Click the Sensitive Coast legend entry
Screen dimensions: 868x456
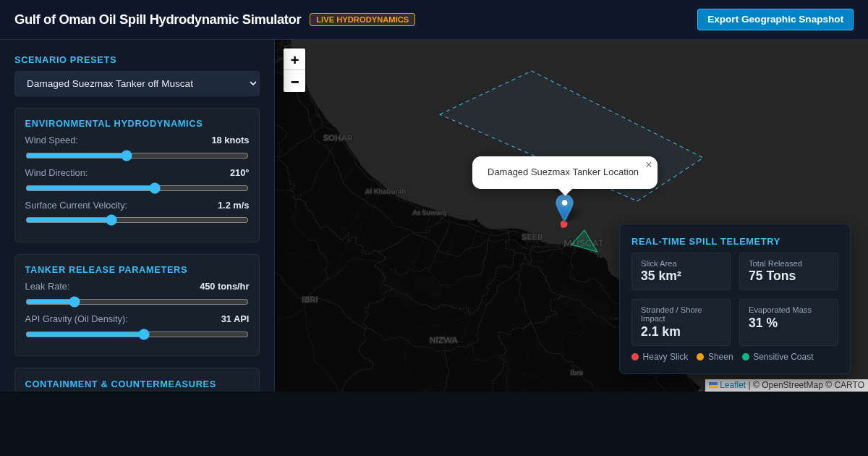point(778,357)
